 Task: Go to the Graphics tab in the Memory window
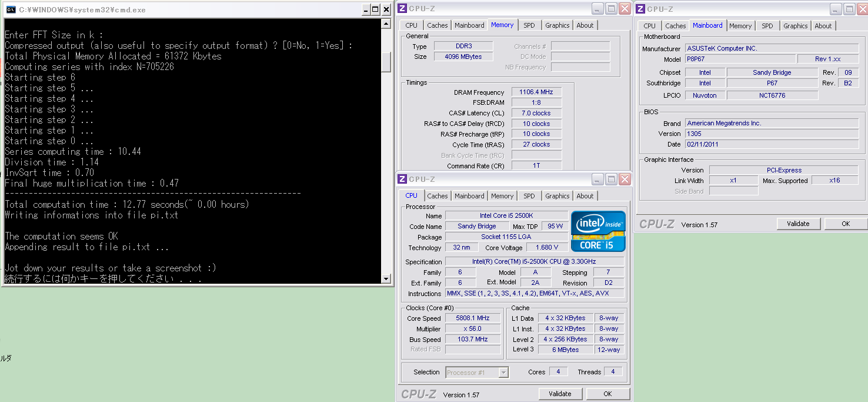(x=557, y=25)
